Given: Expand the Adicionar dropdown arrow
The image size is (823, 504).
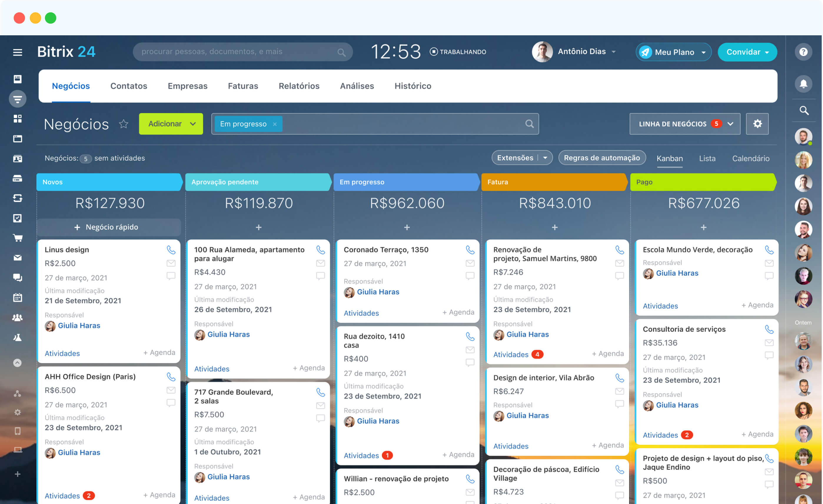Looking at the screenshot, I should tap(193, 124).
